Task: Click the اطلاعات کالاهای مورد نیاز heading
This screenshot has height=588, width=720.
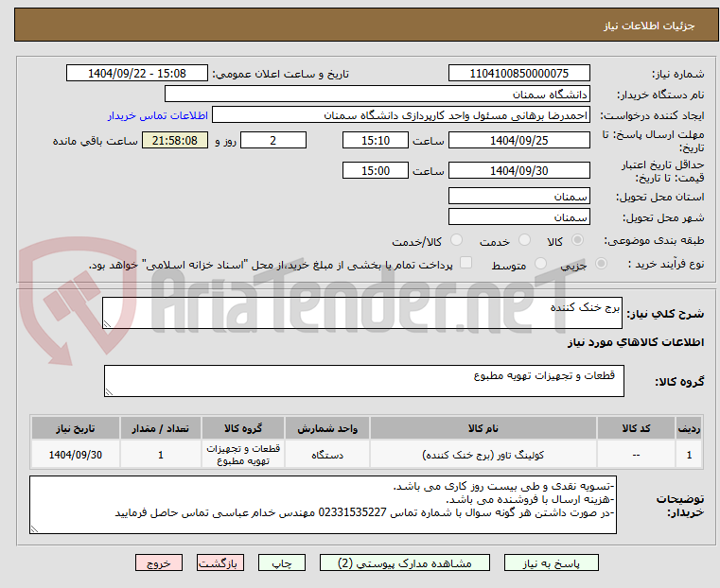Action: [x=636, y=342]
